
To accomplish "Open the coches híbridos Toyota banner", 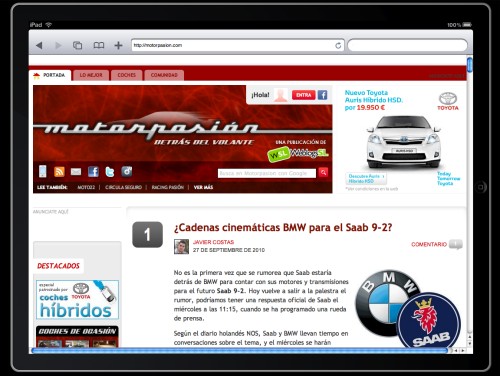I will point(77,300).
